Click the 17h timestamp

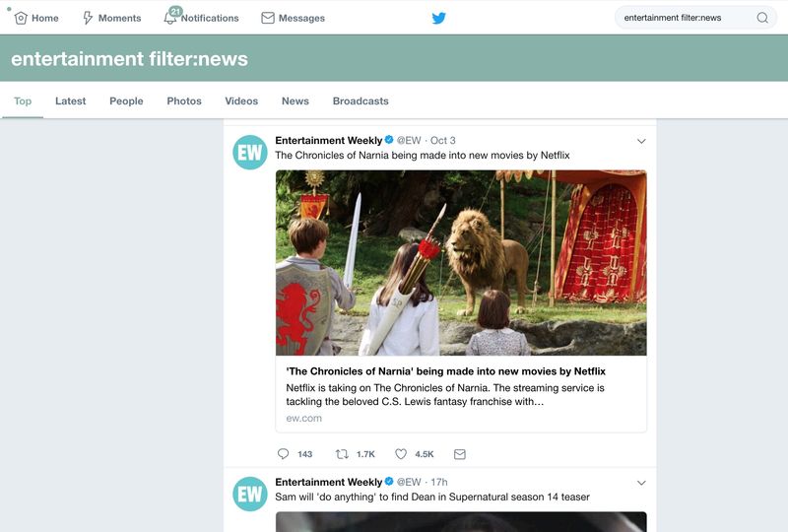point(438,482)
